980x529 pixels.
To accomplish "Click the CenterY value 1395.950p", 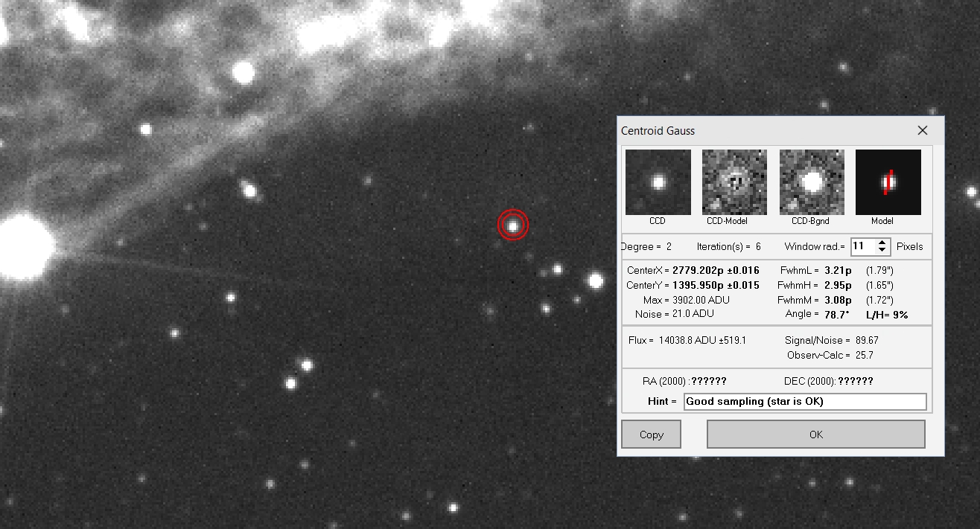I will click(x=716, y=285).
